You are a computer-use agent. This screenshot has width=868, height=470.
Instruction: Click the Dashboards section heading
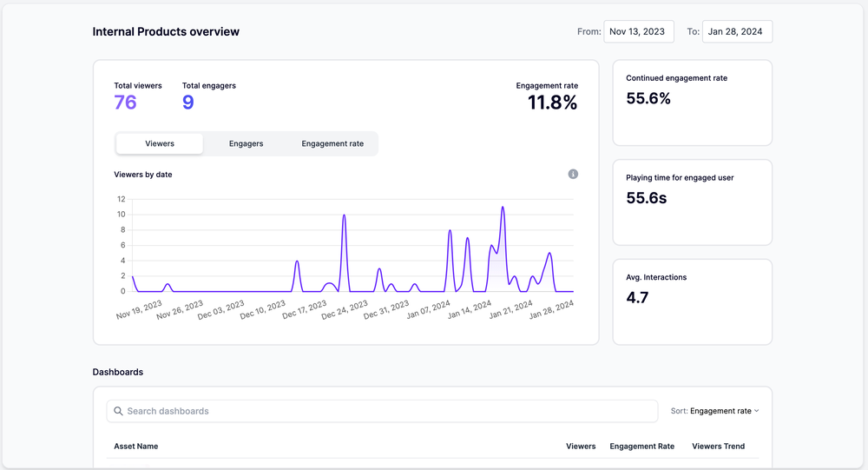(118, 372)
